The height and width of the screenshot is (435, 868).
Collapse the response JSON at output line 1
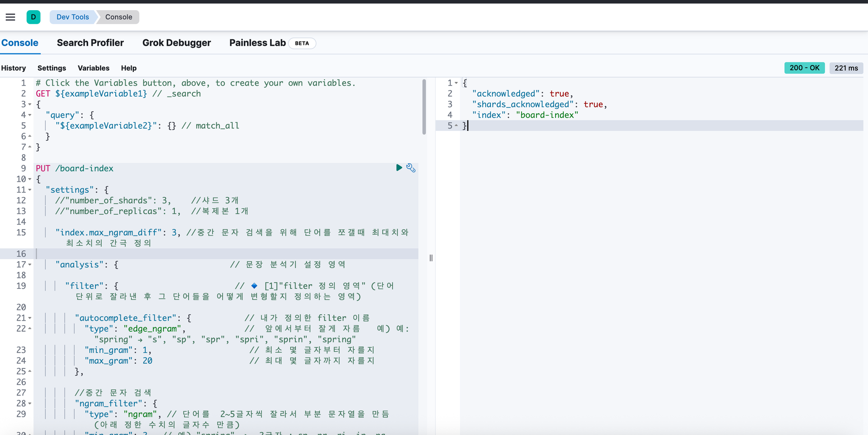(456, 83)
